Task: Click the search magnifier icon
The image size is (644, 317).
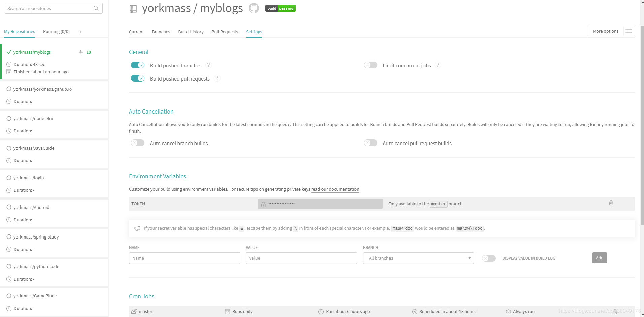Action: 96,8
